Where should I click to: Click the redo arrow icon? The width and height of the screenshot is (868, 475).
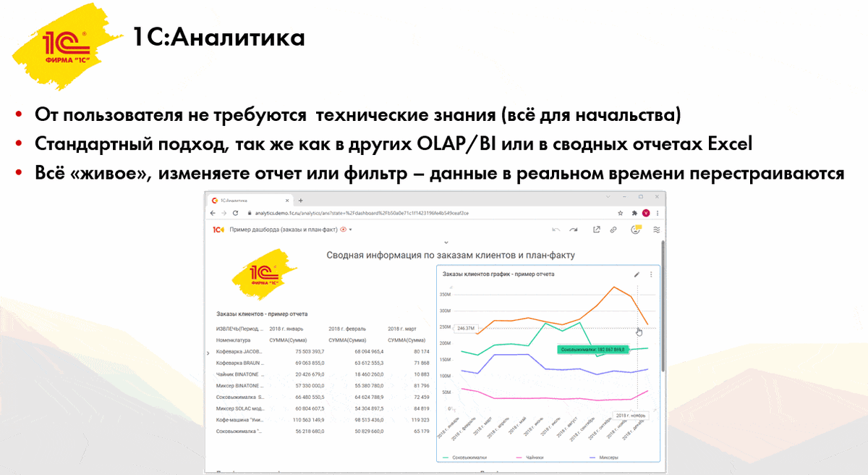coord(574,230)
